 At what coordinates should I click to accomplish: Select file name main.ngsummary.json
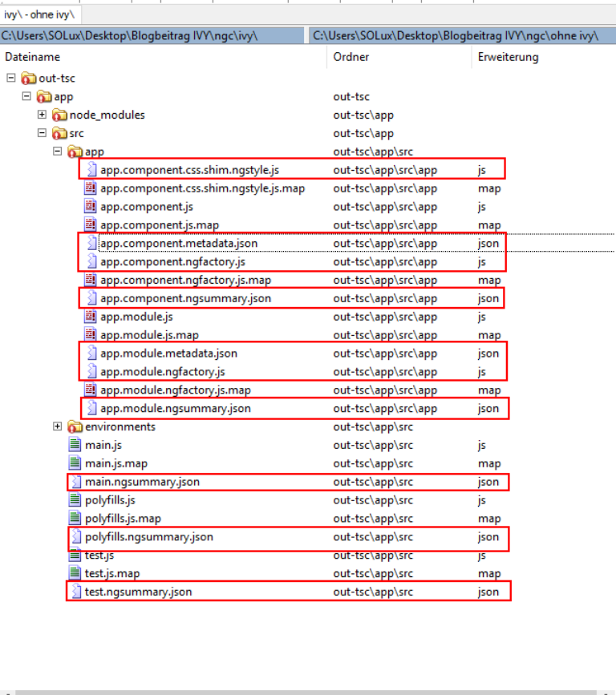tap(142, 483)
